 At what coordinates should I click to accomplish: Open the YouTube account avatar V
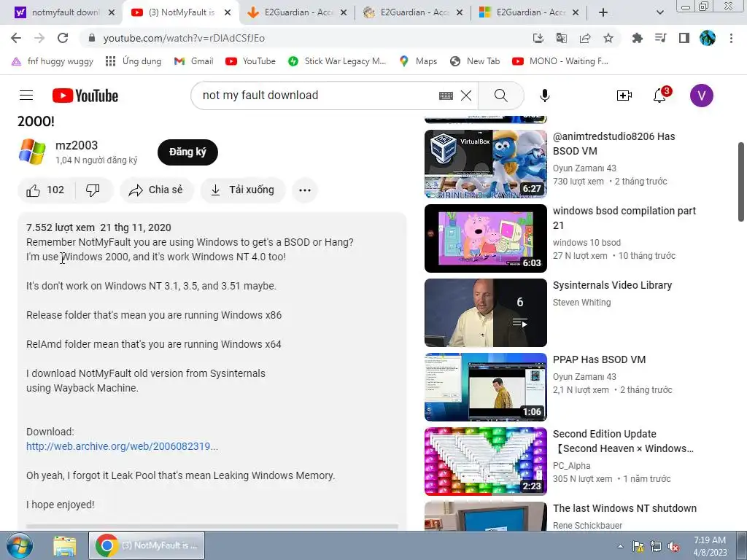point(701,96)
